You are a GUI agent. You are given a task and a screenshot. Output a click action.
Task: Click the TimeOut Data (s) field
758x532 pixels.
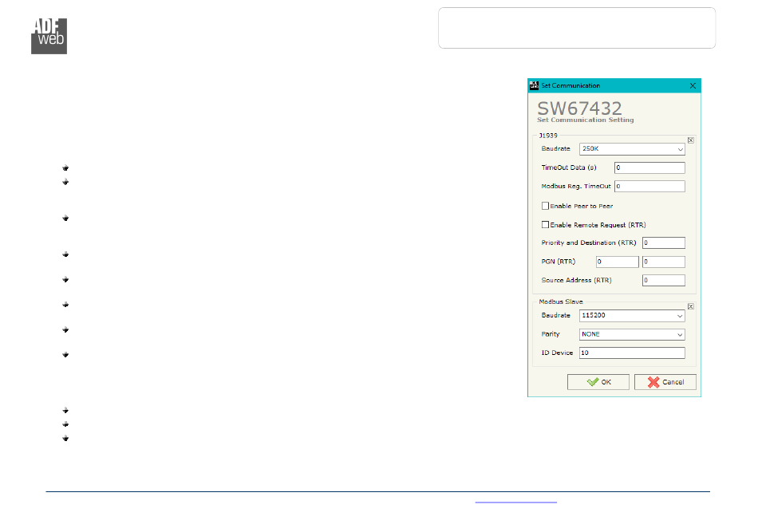tap(649, 167)
